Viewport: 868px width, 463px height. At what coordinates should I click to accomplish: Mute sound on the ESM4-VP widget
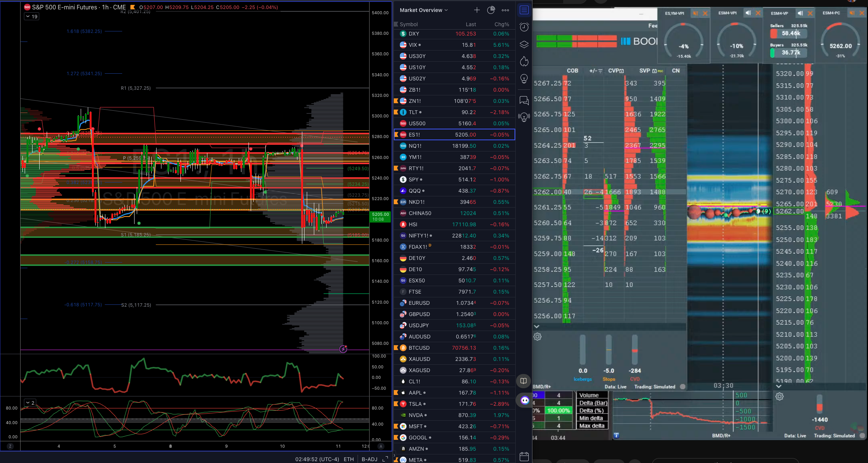pos(800,13)
